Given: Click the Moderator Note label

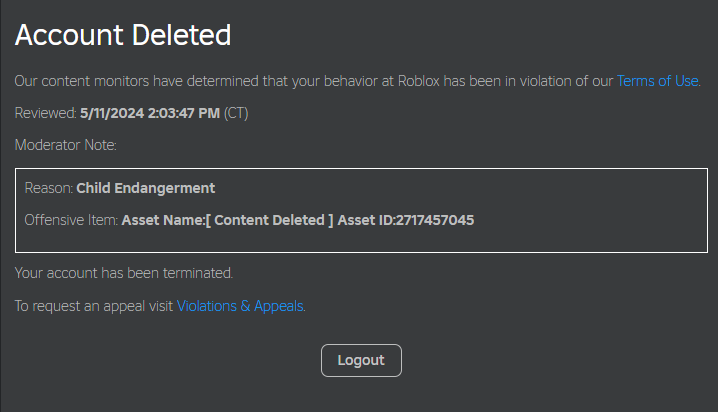Looking at the screenshot, I should click(66, 145).
